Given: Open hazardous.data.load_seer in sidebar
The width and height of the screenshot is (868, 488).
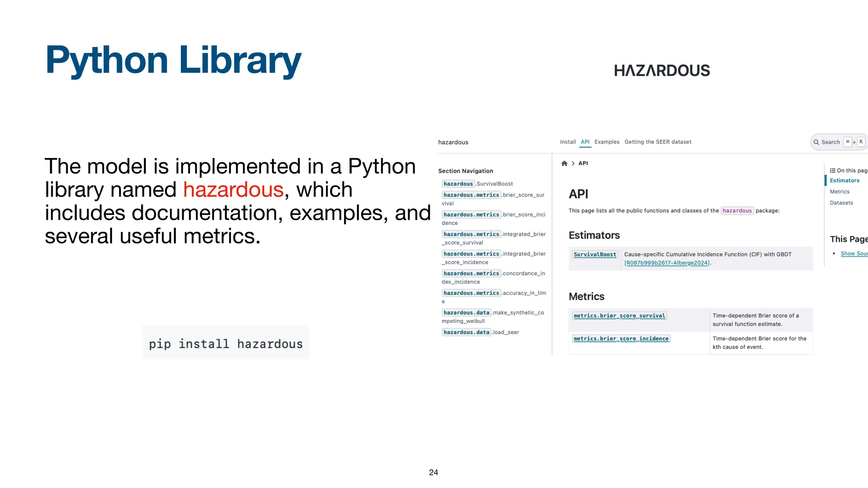Looking at the screenshot, I should click(x=481, y=332).
